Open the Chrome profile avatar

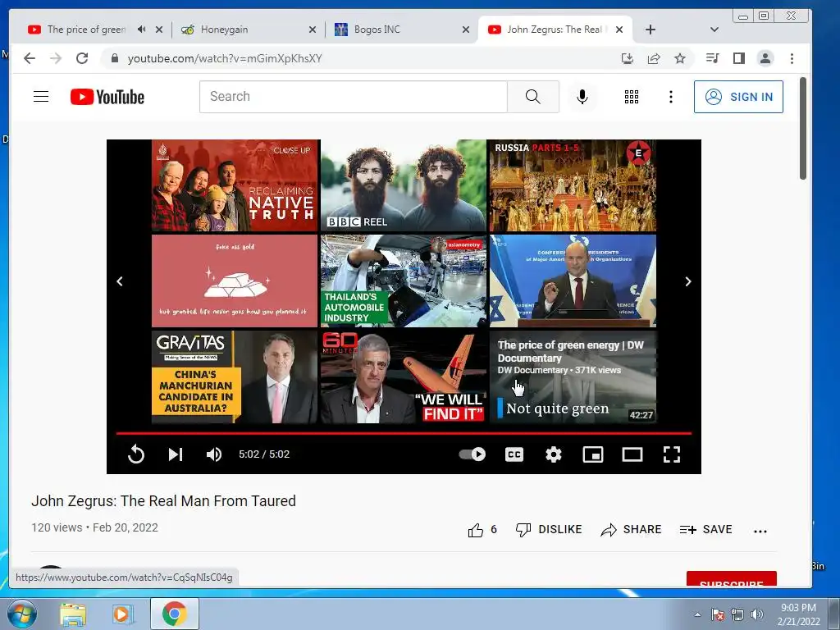765,58
